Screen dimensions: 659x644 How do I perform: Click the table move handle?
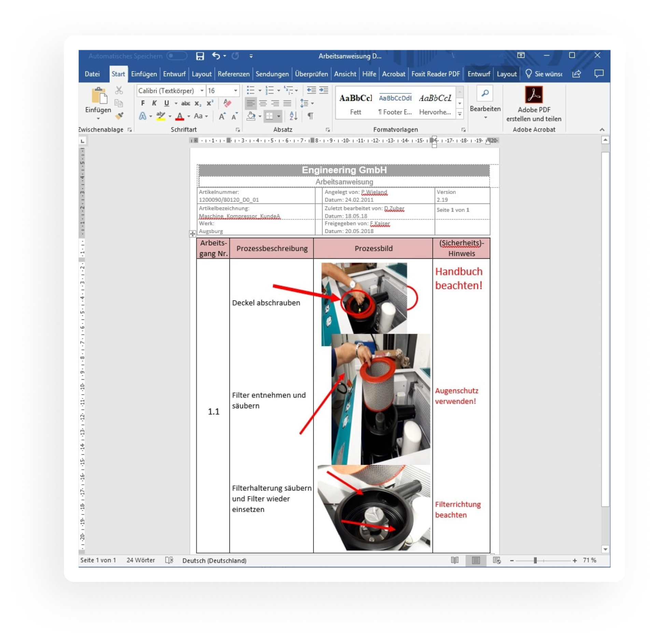pyautogui.click(x=193, y=234)
